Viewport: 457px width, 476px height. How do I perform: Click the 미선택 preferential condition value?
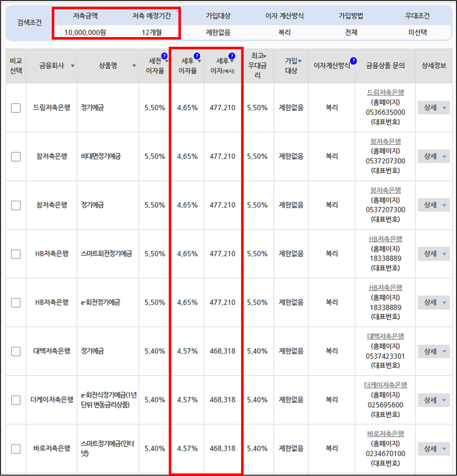(417, 32)
